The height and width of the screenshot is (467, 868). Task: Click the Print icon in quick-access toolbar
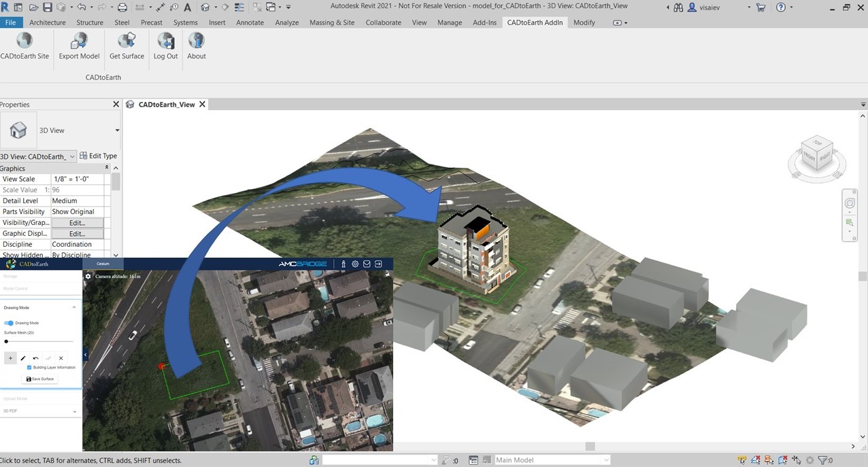(x=122, y=7)
